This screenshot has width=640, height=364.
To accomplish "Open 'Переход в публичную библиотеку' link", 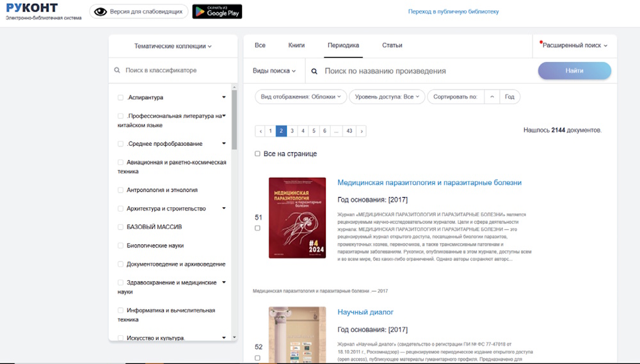I will pos(453,12).
